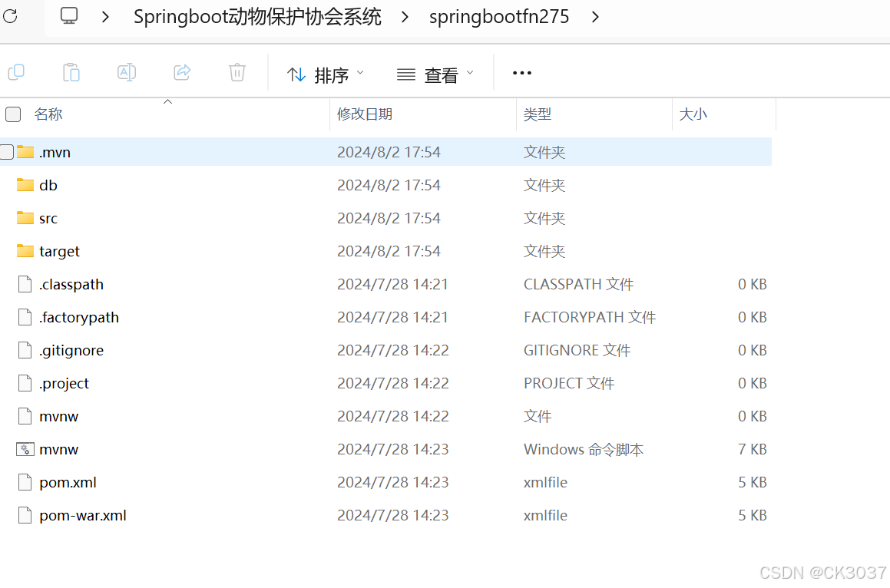Select mvnw Windows 命令脚本 file name
The image size is (890, 588).
coord(59,450)
